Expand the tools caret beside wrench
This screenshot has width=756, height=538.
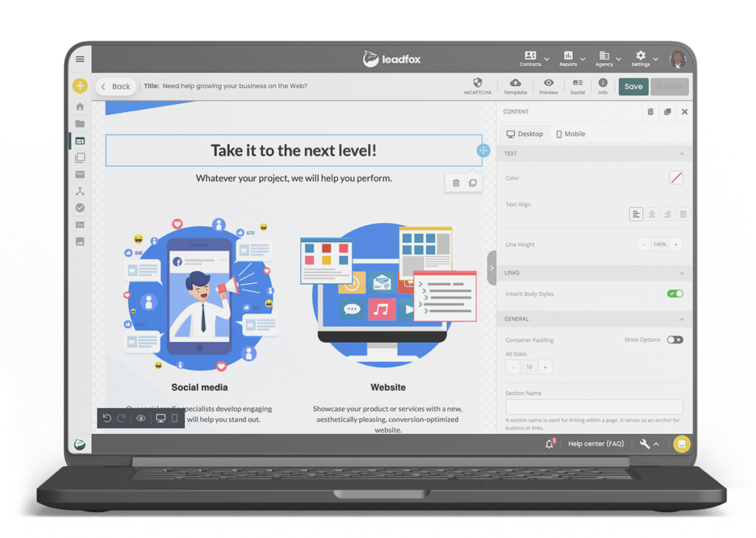click(656, 444)
